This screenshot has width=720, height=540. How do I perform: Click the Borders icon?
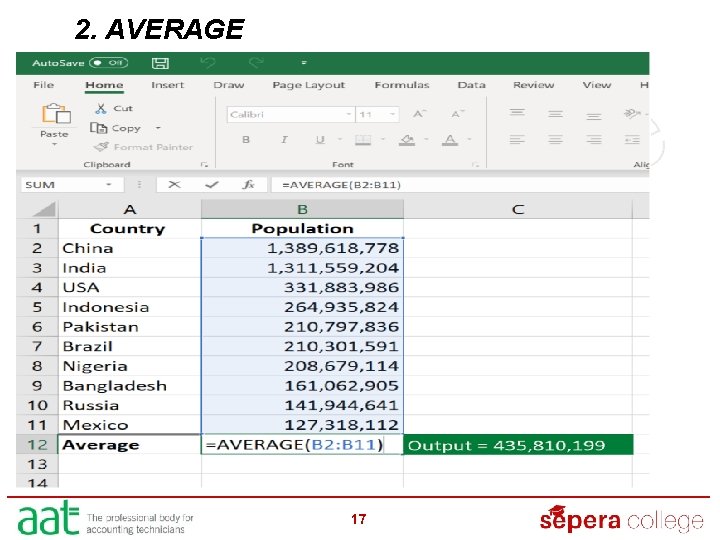(363, 140)
